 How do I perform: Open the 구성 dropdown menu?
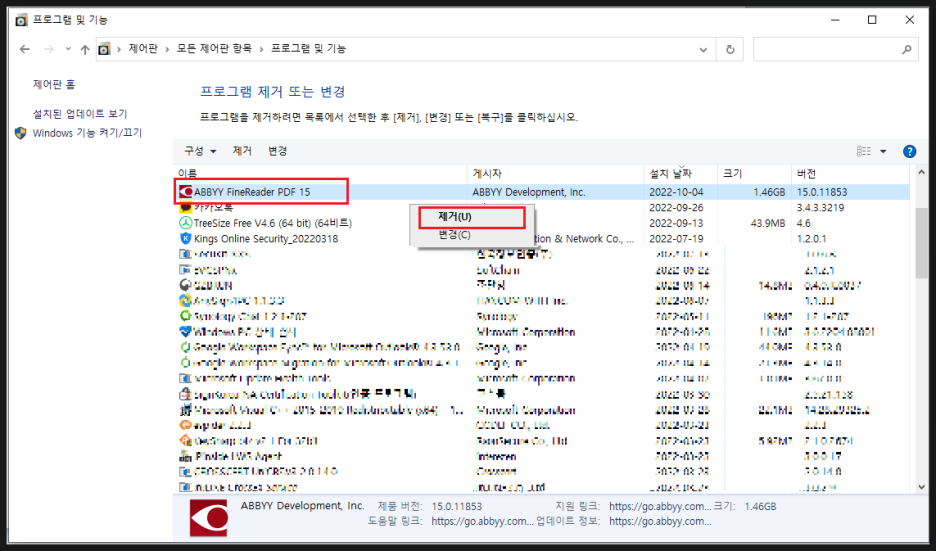pyautogui.click(x=200, y=151)
